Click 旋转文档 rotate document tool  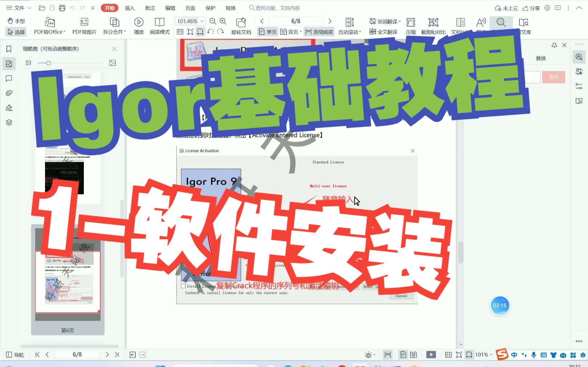[241, 26]
